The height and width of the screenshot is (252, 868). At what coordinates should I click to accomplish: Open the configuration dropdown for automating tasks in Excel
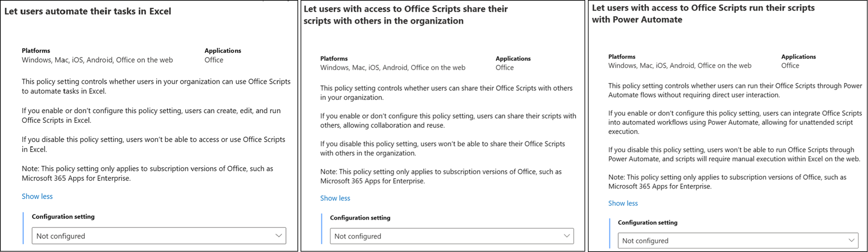[159, 236]
